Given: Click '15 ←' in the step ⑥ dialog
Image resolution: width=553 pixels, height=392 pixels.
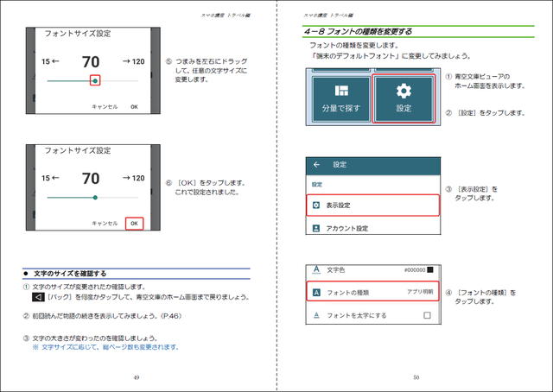Looking at the screenshot, I should click(50, 178).
